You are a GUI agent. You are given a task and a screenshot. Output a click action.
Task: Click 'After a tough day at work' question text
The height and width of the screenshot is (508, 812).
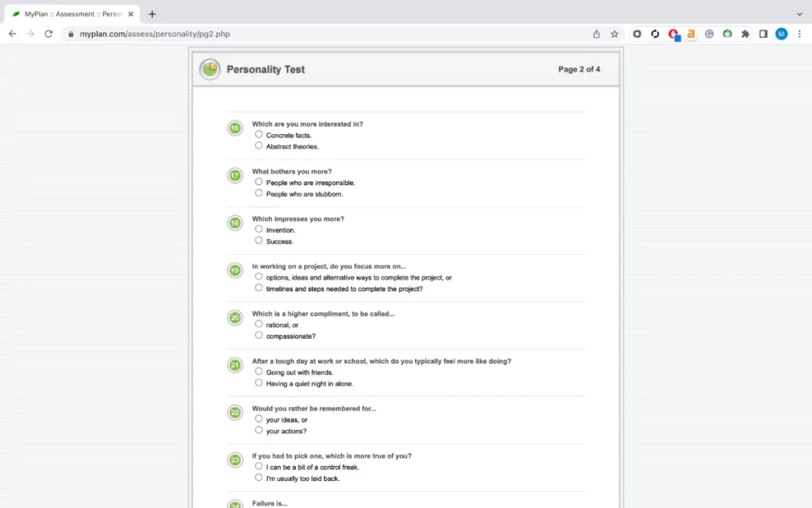[381, 361]
